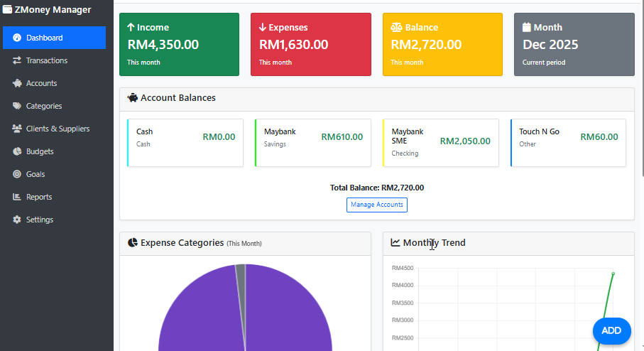Viewport: 644px width, 351px height.
Task: Click the Dec 2025 month value
Action: pyautogui.click(x=550, y=44)
